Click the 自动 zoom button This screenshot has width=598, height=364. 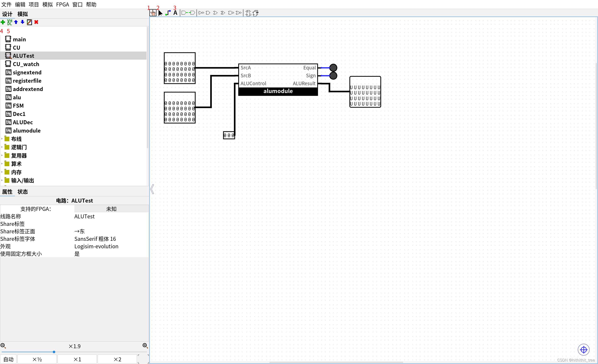pos(9,359)
